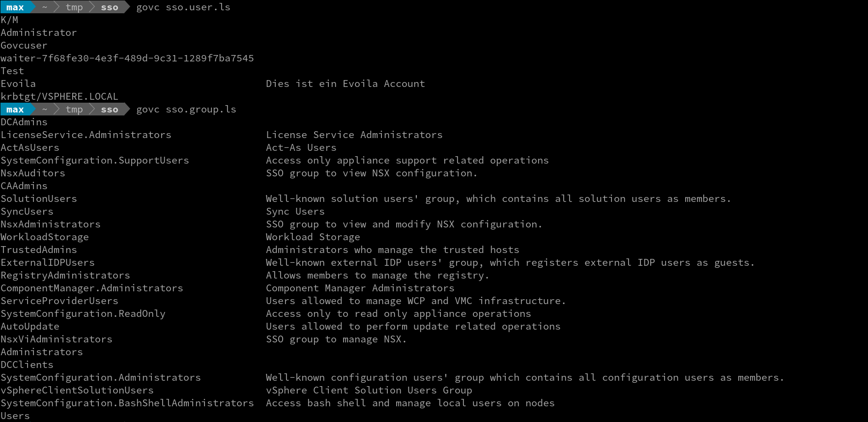
Task: Click the waiter-7f68fe30 user line
Action: tap(127, 58)
